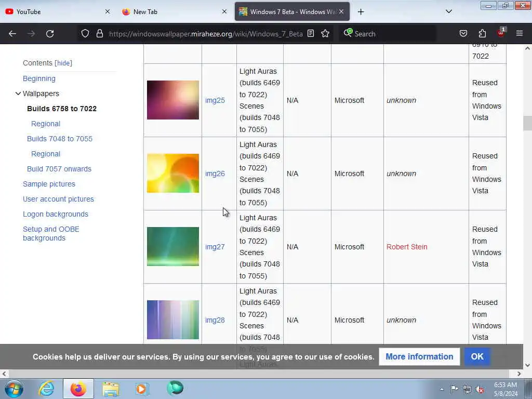Viewport: 532px width, 399px height.
Task: Accept cookies with the OK button
Action: (477, 356)
